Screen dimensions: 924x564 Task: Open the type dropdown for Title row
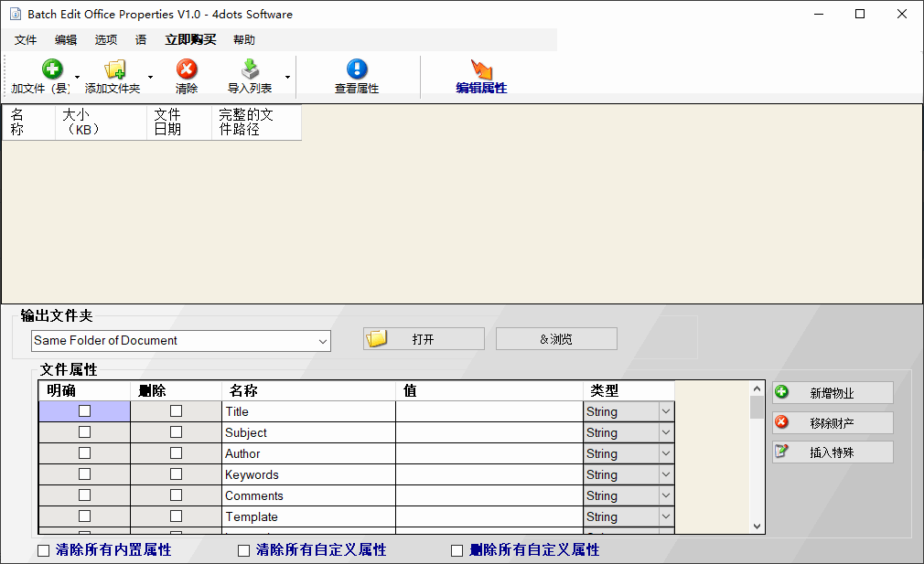pyautogui.click(x=666, y=411)
